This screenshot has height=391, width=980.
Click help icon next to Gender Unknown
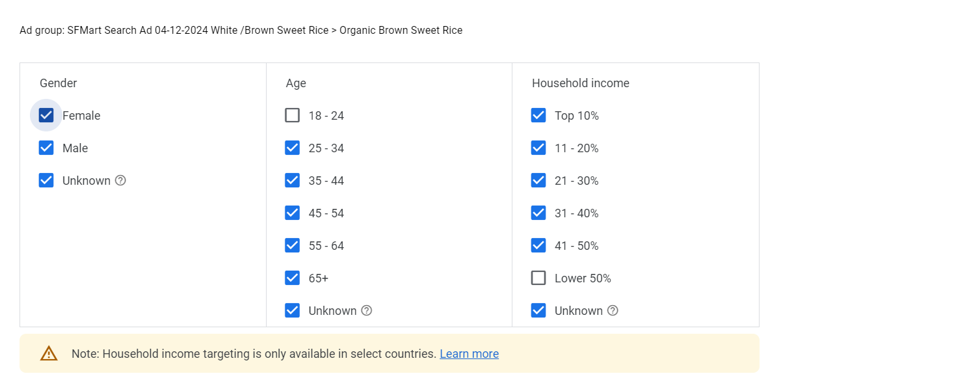coord(120,181)
